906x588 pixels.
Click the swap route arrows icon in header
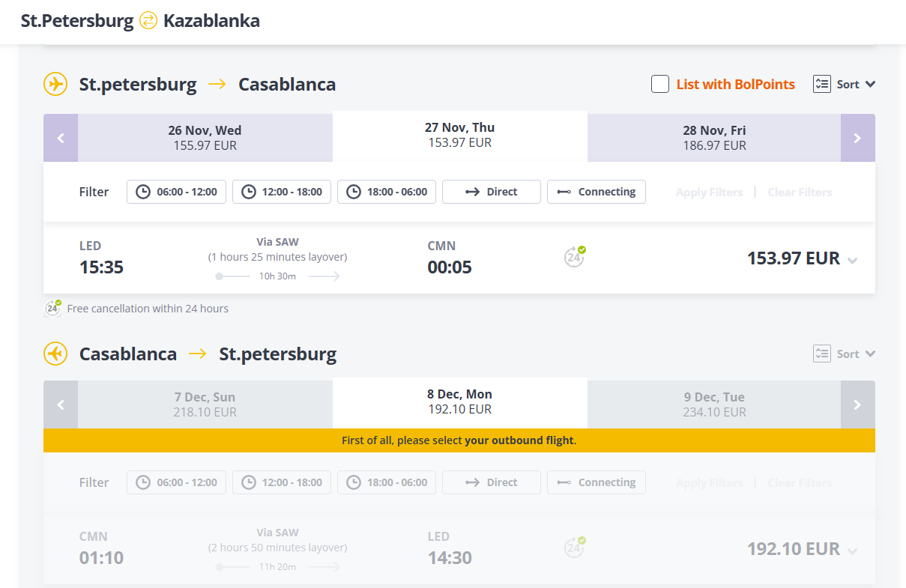point(149,21)
